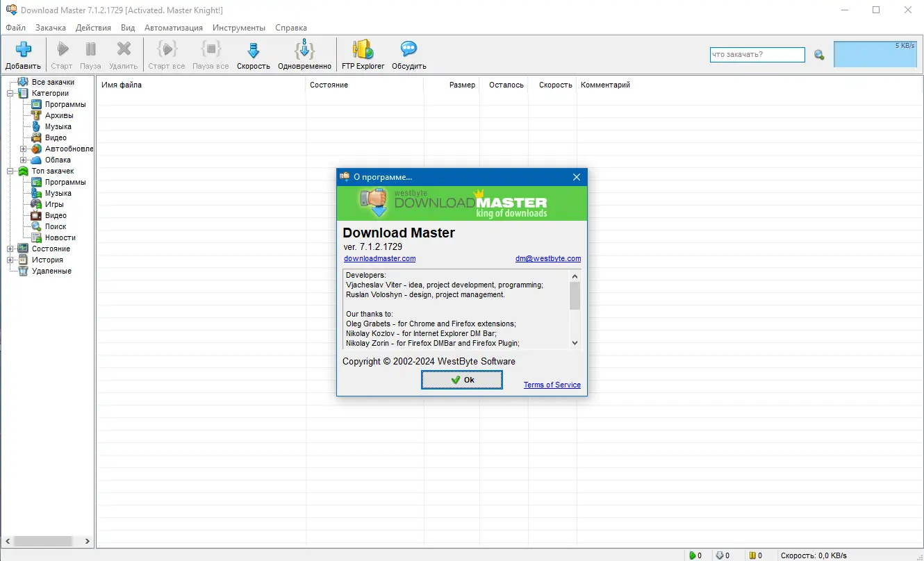Sort by the Состояние column header
924x561 pixels.
click(x=365, y=85)
